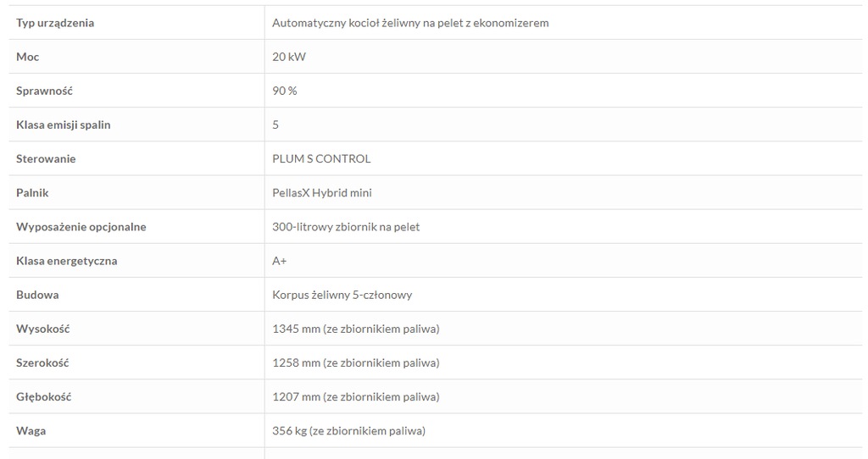Click the 'Palnik' row label
The image size is (868, 459).
[x=32, y=192]
